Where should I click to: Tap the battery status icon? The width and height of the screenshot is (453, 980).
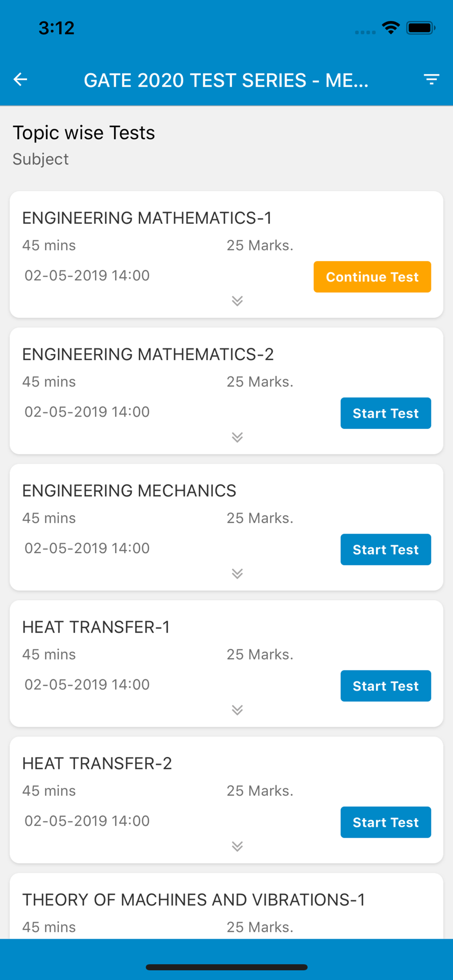(x=421, y=28)
